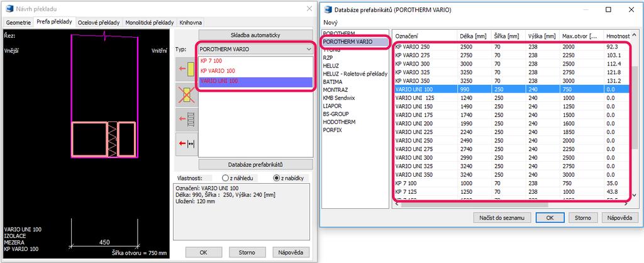Click the insert gap spacing icon
Viewport: 644px width, 263px height.
coord(186,144)
